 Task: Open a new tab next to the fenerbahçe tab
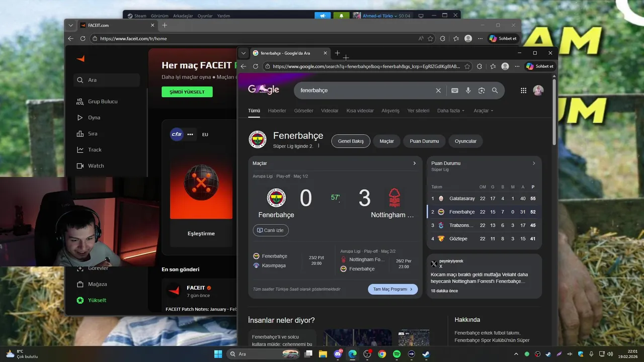338,53
